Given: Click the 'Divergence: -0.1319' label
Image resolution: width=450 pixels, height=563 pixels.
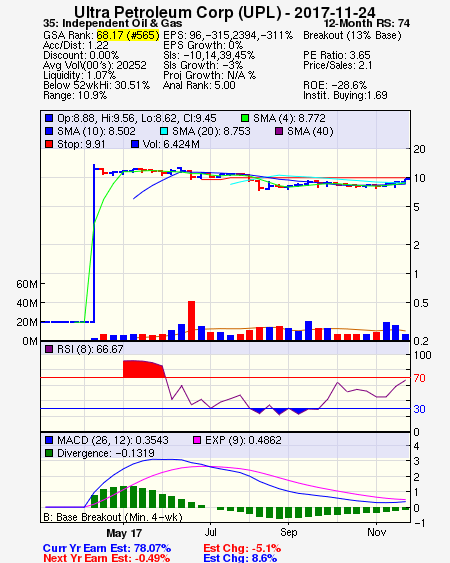Looking at the screenshot, I should coord(106,453).
